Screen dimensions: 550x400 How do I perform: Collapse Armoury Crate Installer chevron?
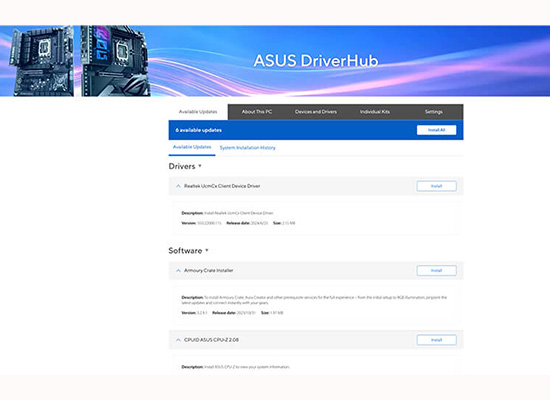(x=178, y=271)
